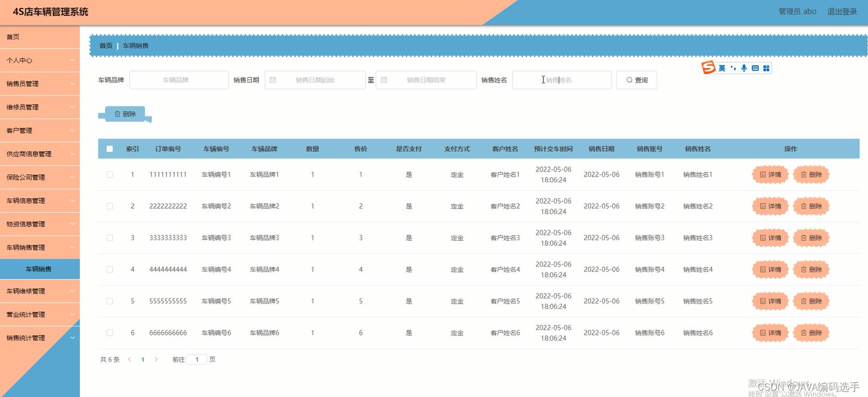
Task: Tick the select-all checkbox in table header
Action: 110,149
